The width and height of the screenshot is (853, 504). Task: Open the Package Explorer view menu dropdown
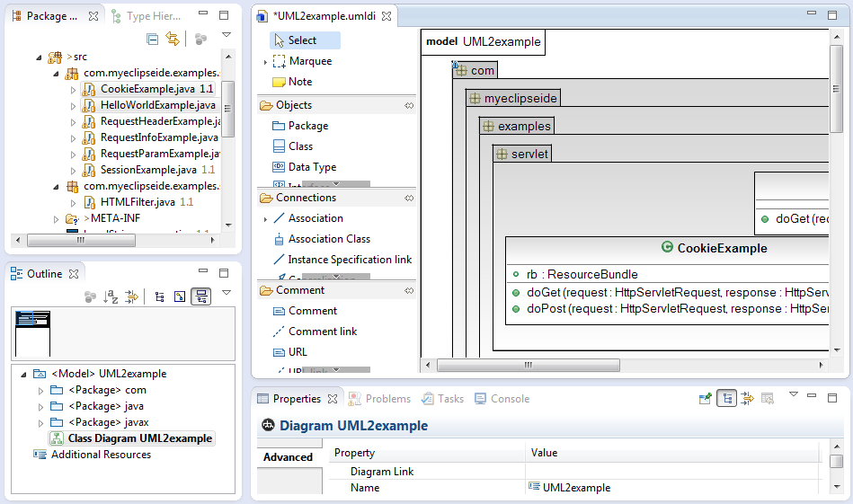(x=227, y=37)
